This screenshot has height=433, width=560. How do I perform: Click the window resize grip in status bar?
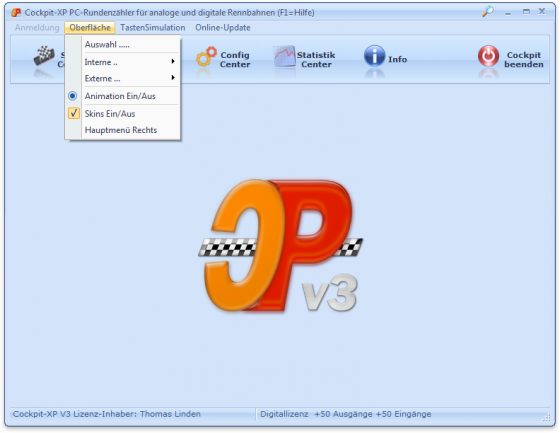(546, 417)
